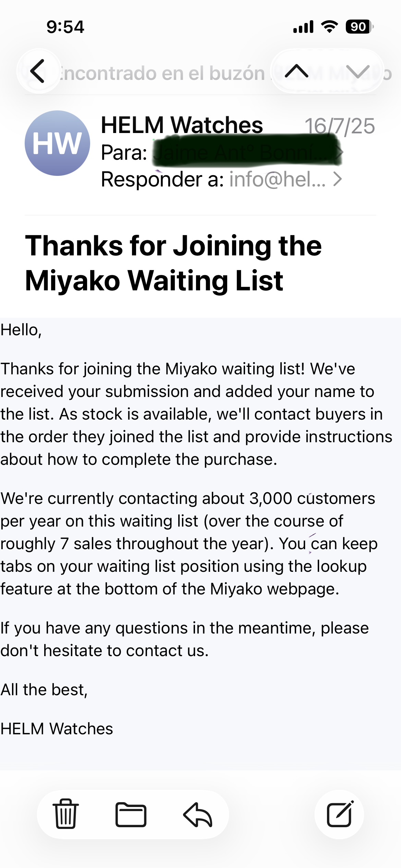Tap the email subject heading

click(173, 263)
